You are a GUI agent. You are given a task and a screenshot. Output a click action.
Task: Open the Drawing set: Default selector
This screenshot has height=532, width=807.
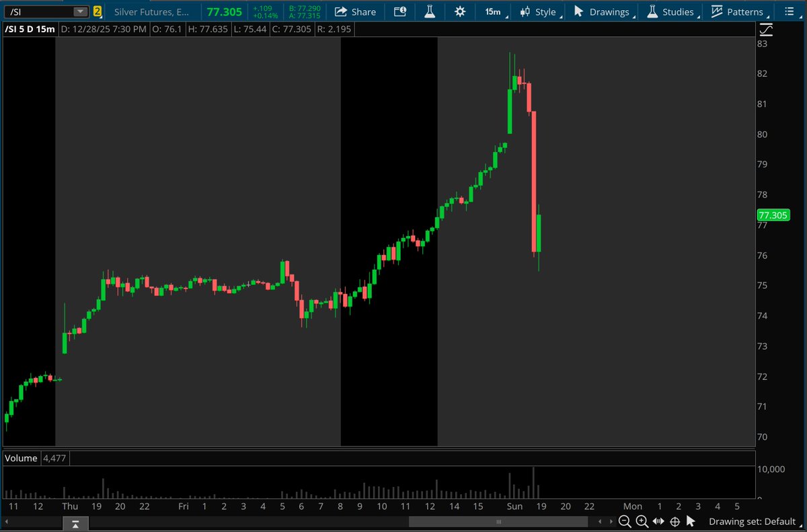tap(751, 521)
